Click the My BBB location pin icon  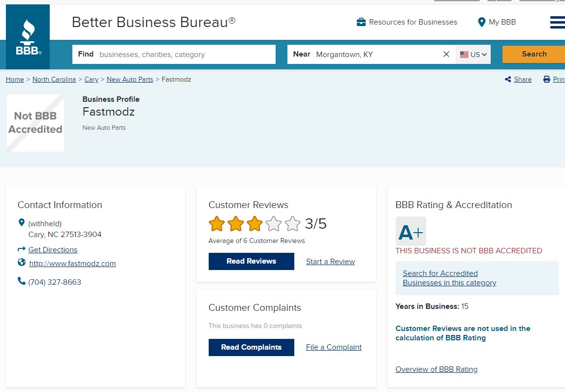pyautogui.click(x=481, y=22)
